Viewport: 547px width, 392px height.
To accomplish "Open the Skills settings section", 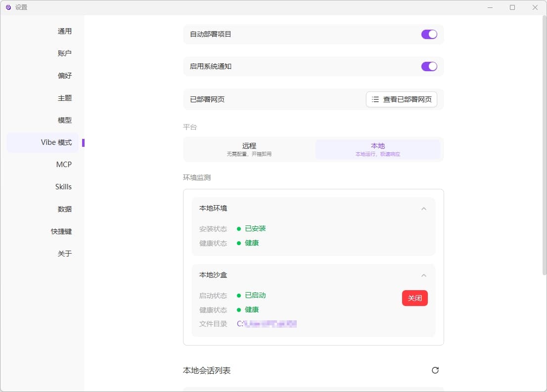I will [x=63, y=187].
